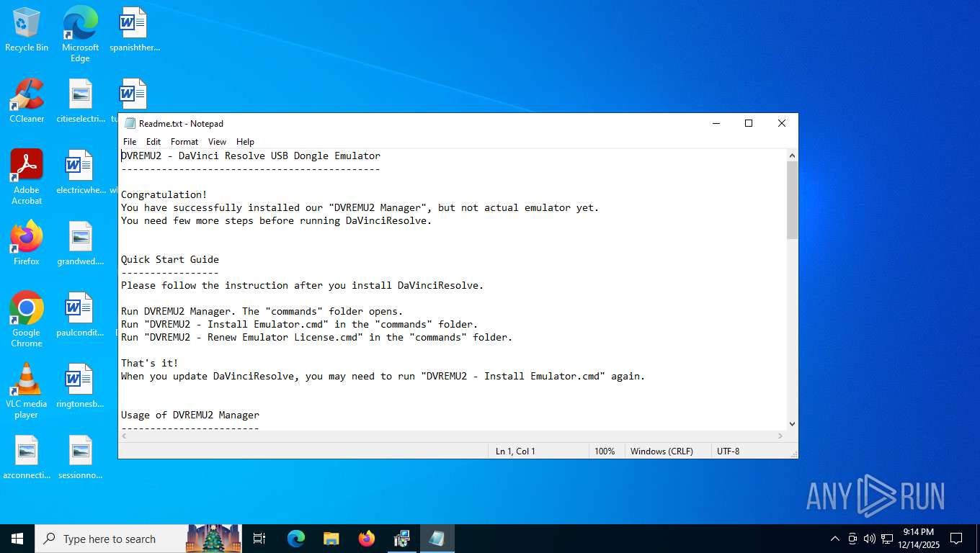Open the Microsoft Edge desktop shortcut
The width and height of the screenshot is (980, 553).
pos(80,35)
